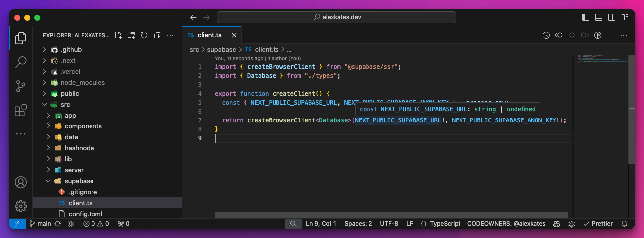Click Ln 9, Col 1 position indicator
This screenshot has height=238, width=644.
point(321,224)
